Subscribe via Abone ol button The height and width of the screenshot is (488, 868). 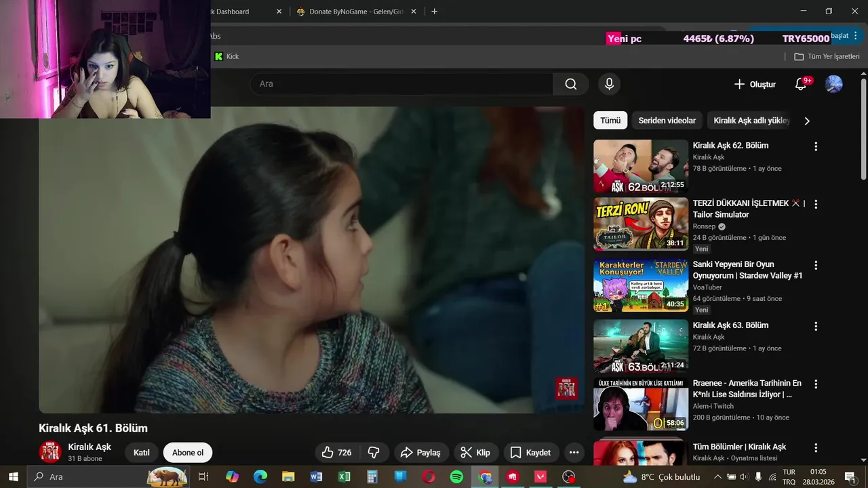tap(188, 453)
